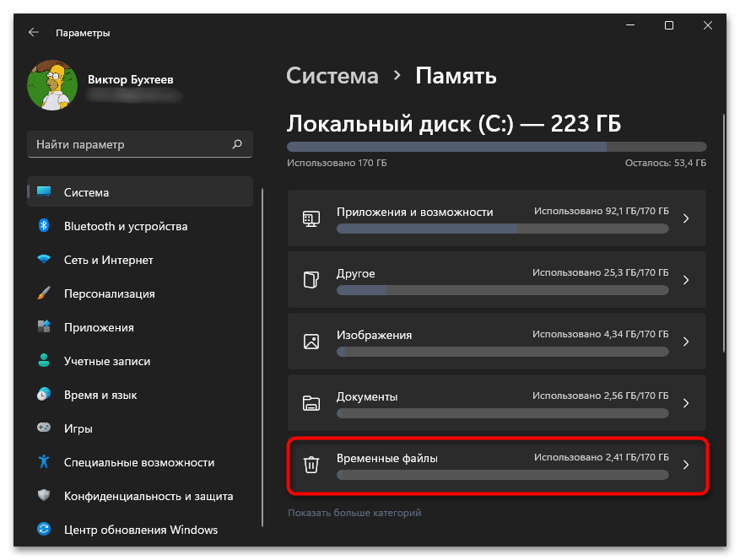Open Конфиденциальность и защита section

[x=140, y=496]
